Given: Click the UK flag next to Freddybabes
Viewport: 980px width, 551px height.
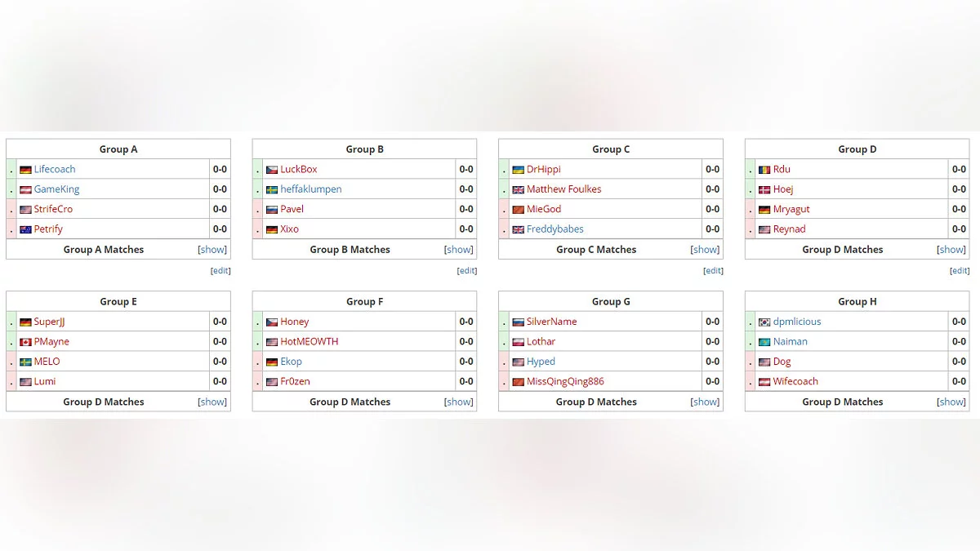Looking at the screenshot, I should [518, 229].
